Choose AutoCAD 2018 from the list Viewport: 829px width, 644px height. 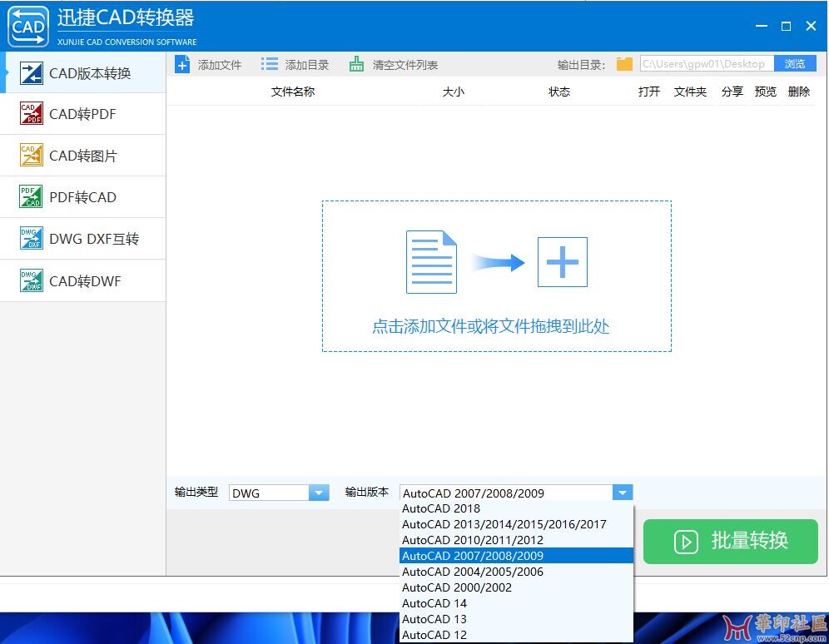point(516,508)
